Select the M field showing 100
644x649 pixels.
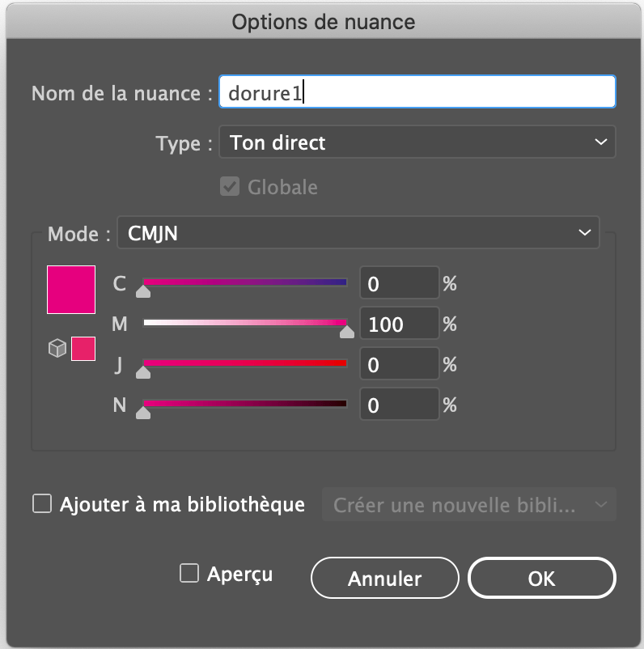point(399,323)
